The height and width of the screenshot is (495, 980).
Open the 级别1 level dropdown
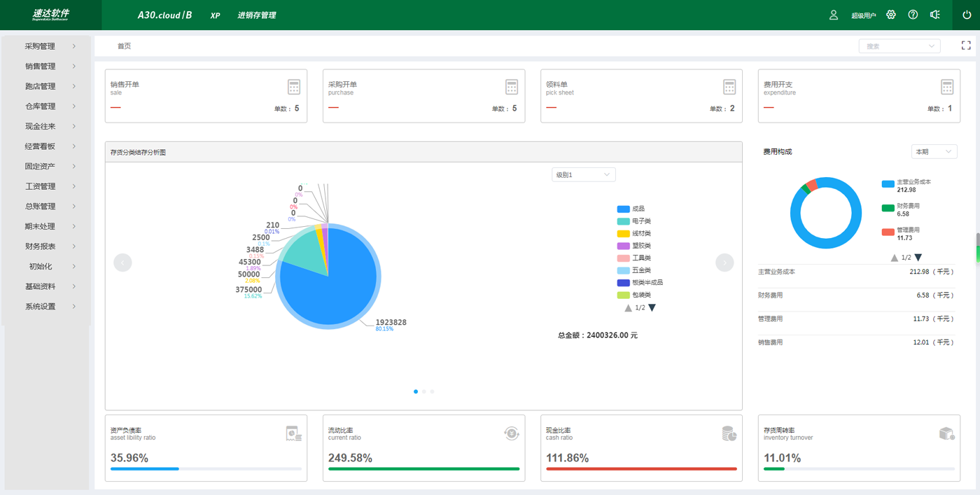click(x=583, y=174)
